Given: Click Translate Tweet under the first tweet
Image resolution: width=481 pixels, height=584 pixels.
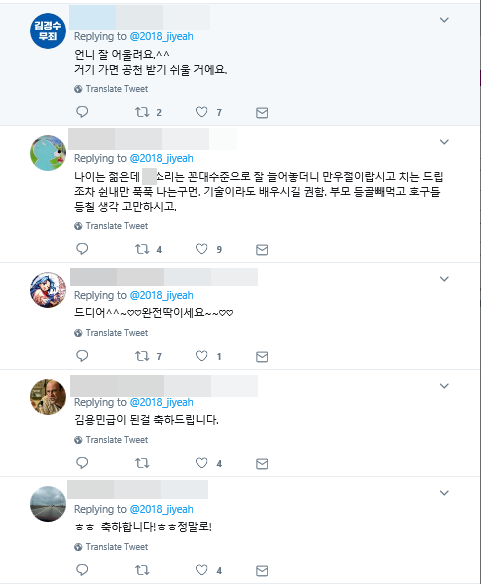Looking at the screenshot, I should [x=117, y=89].
